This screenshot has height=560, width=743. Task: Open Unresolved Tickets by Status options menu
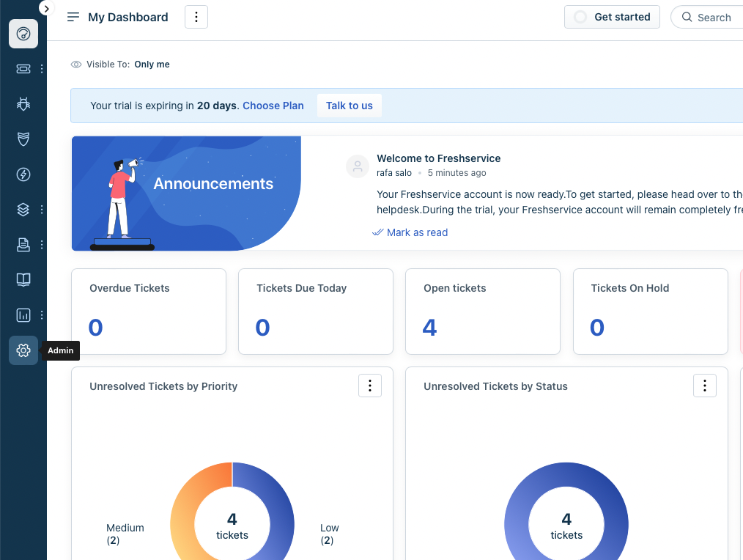click(705, 386)
